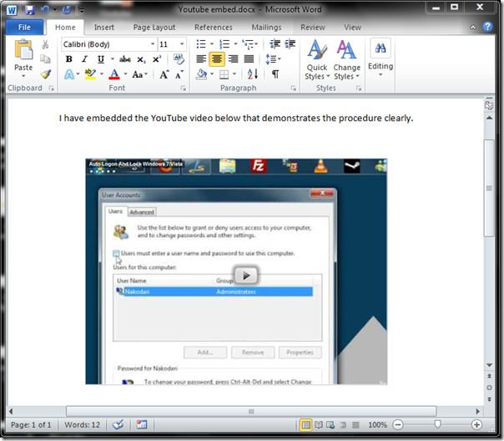Toggle bold formatting

69,59
